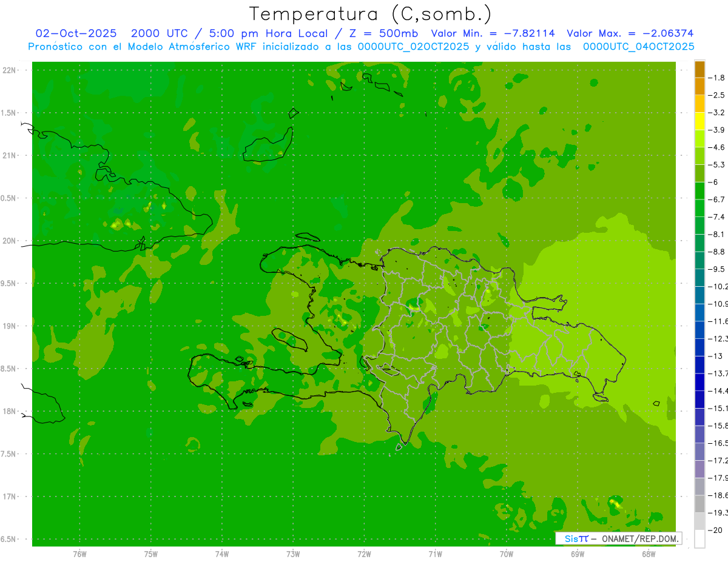Screen dimensions: 728x562
Task: Select the Valor Min. reading in header
Action: [x=493, y=33]
